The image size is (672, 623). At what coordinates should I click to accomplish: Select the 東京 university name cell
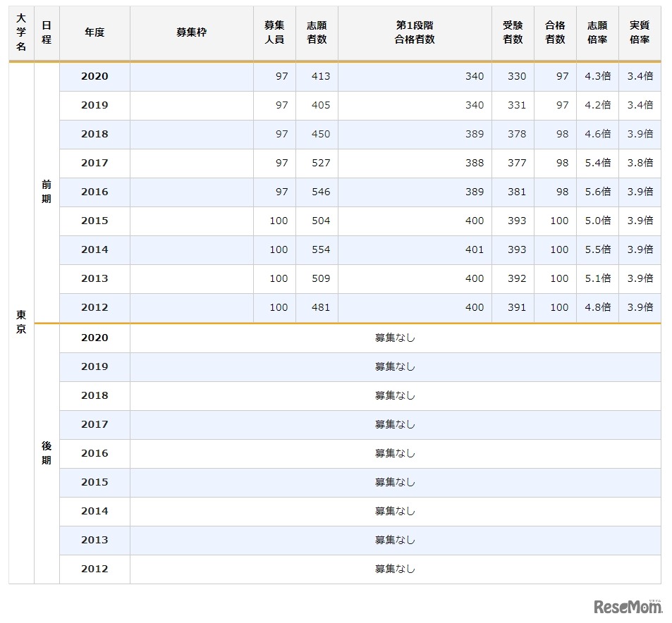click(20, 322)
